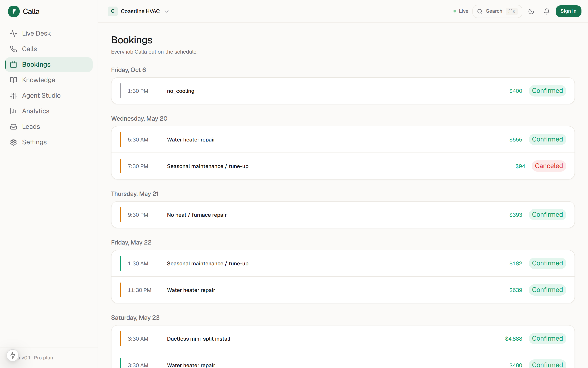Select the Bookings nav item
This screenshot has width=588, height=368.
coord(49,64)
